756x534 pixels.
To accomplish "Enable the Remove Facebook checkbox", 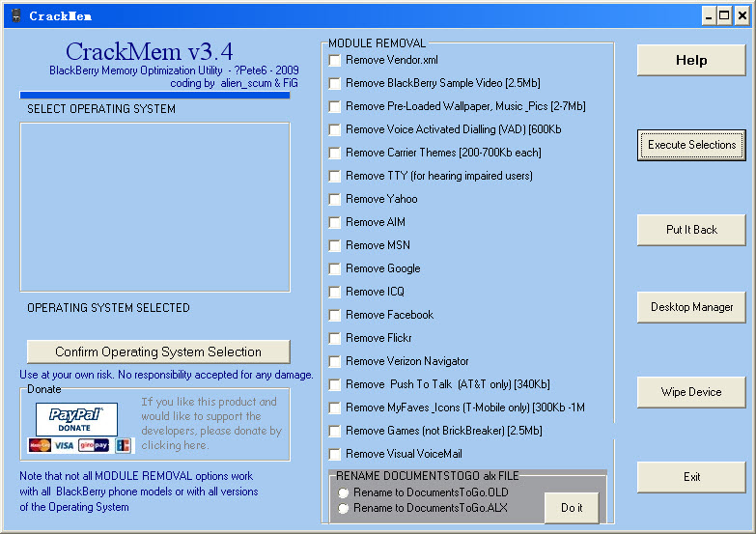I will click(334, 315).
